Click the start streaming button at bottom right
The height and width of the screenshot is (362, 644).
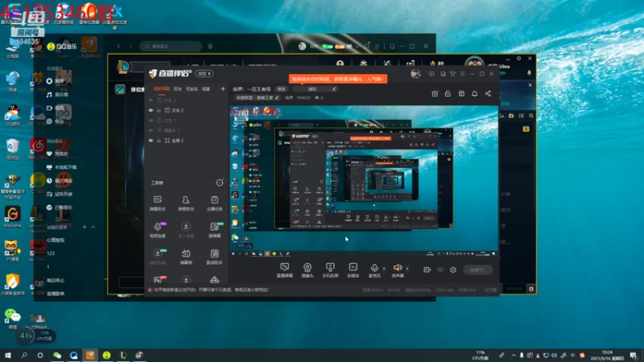pyautogui.click(x=477, y=269)
